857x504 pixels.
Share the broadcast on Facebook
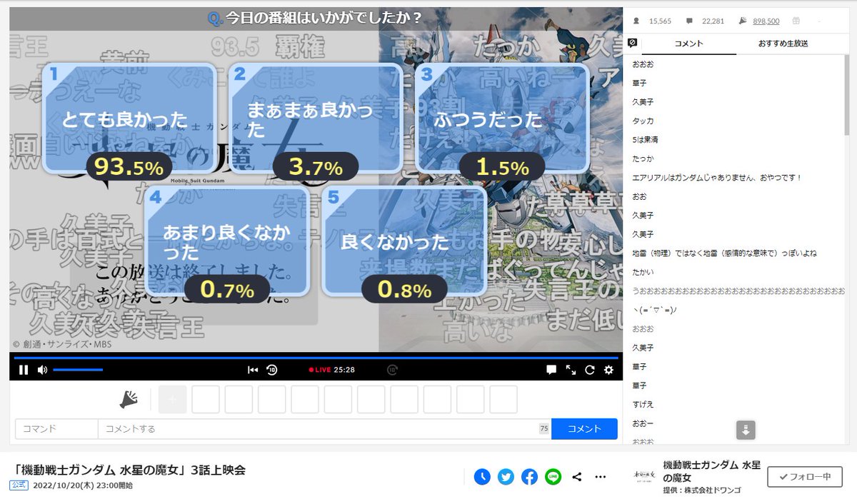[x=529, y=477]
